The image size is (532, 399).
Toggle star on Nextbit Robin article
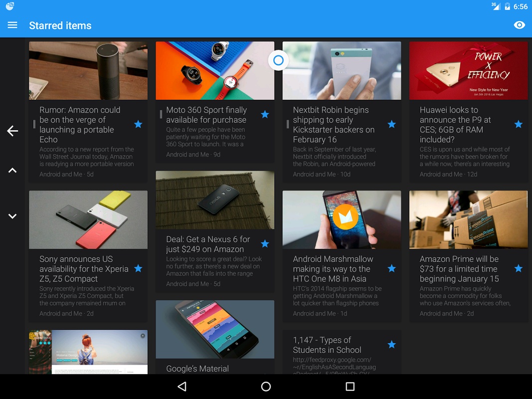392,124
